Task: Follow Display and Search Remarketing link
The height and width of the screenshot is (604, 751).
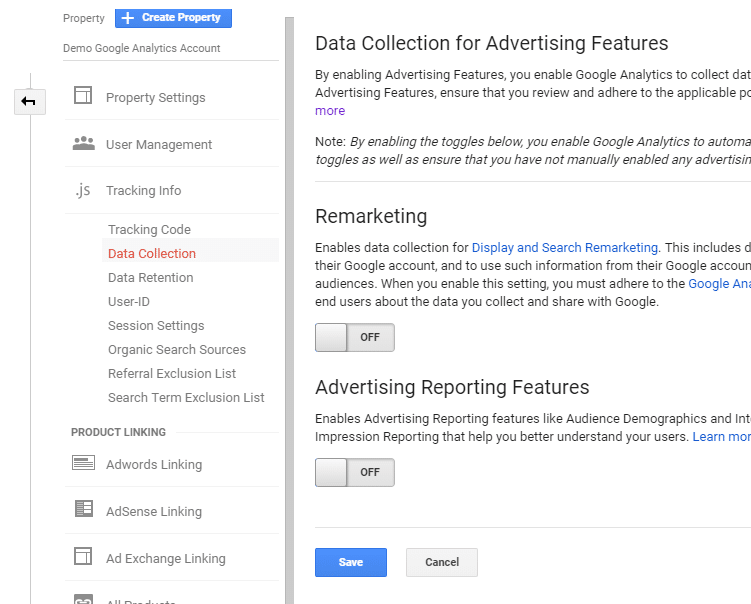Action: 565,248
